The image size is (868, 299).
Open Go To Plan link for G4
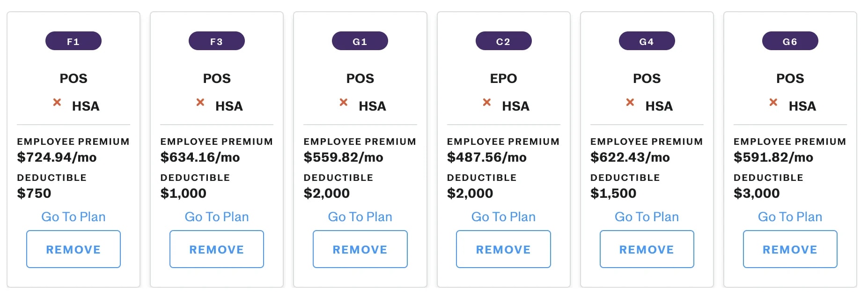click(x=647, y=217)
